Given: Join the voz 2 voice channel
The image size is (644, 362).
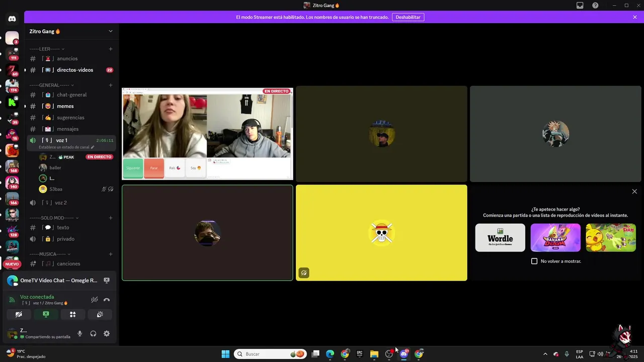Looking at the screenshot, I should (x=71, y=203).
